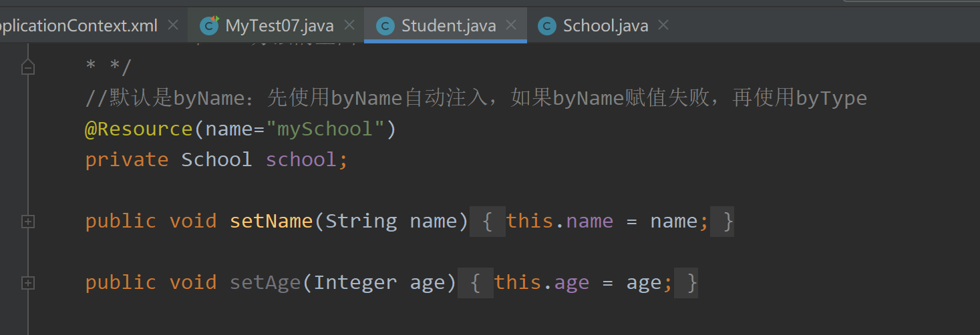Screen dimensions: 980x335
Task: Click the Integer parameter type in setAge
Action: pos(355,282)
